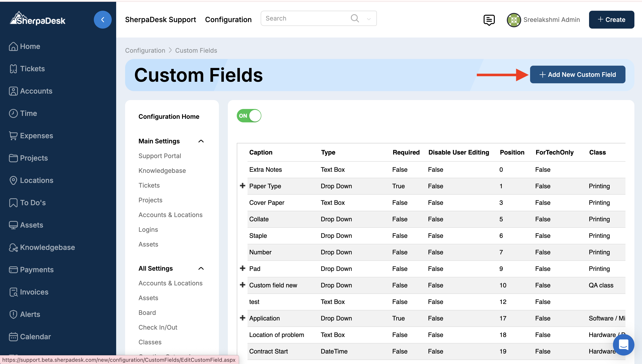Collapse the All Settings section
The width and height of the screenshot is (642, 364).
point(201,268)
